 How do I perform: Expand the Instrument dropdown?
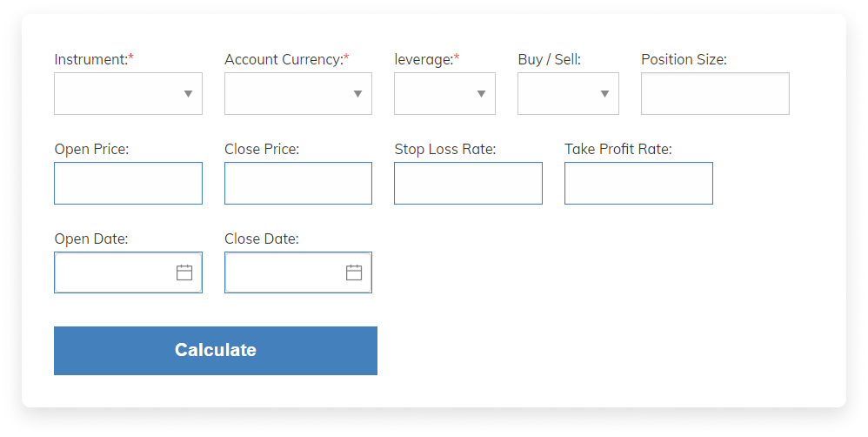click(129, 94)
